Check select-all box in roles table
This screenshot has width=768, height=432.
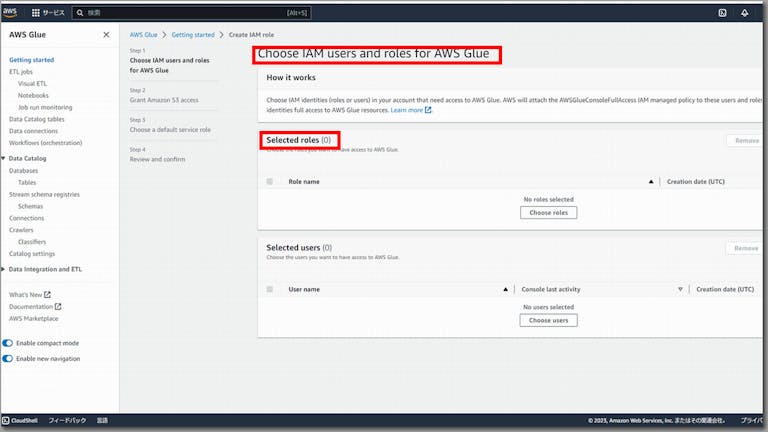point(269,182)
